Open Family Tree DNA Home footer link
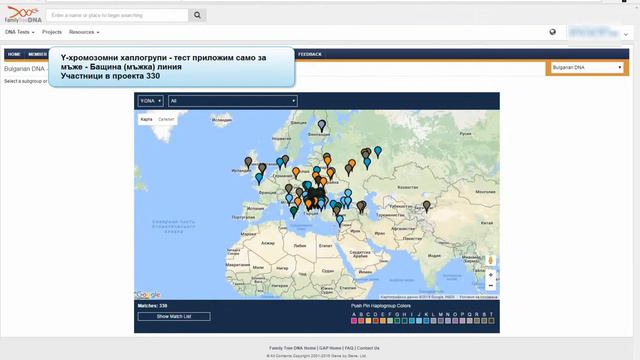The width and height of the screenshot is (640, 360). click(x=292, y=348)
